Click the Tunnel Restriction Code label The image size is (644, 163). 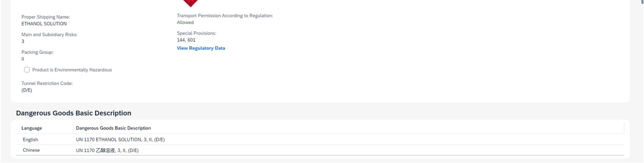pos(47,83)
